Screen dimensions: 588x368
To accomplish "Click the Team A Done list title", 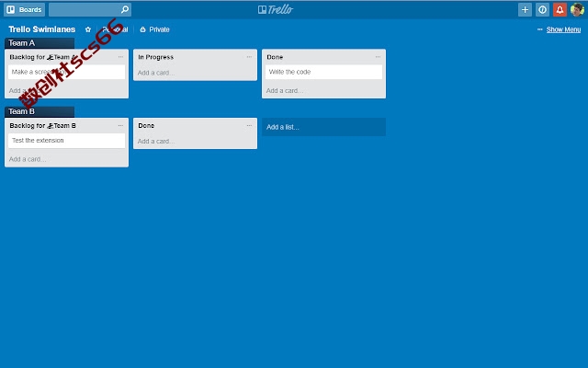I will (x=275, y=57).
